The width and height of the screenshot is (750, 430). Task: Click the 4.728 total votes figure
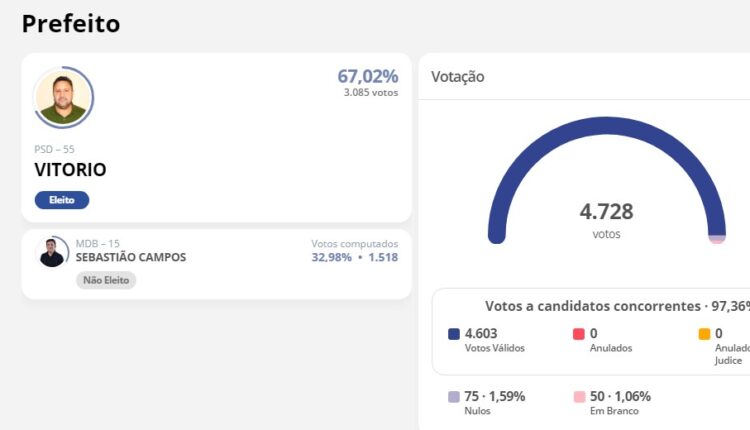606,212
